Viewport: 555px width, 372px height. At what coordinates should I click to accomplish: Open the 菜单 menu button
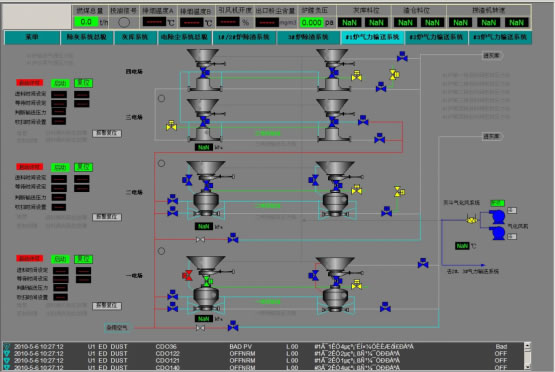(x=32, y=37)
